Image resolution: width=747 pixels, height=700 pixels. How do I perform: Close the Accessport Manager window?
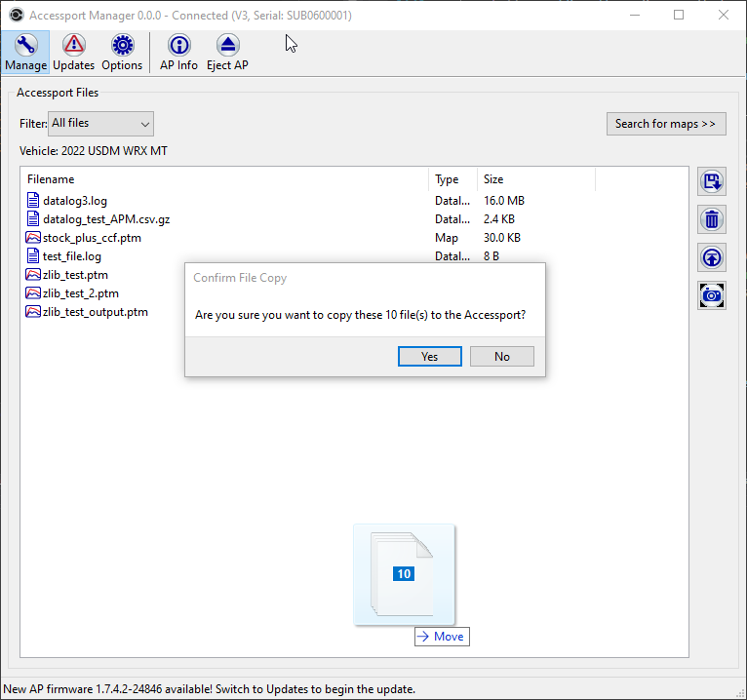[724, 16]
